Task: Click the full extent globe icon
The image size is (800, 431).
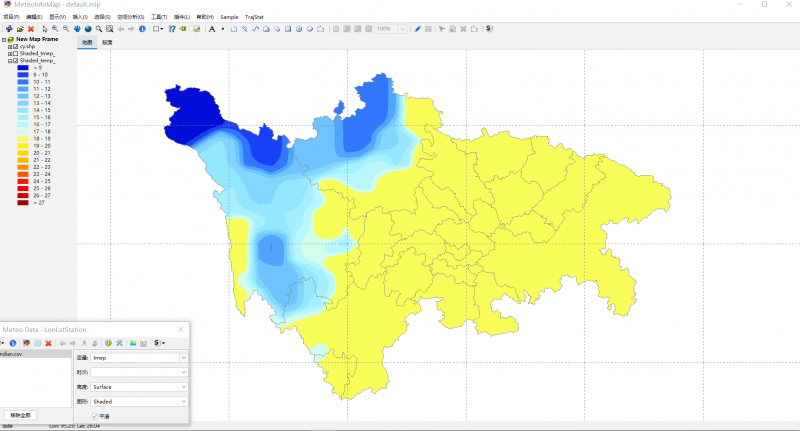Action: 88,29
